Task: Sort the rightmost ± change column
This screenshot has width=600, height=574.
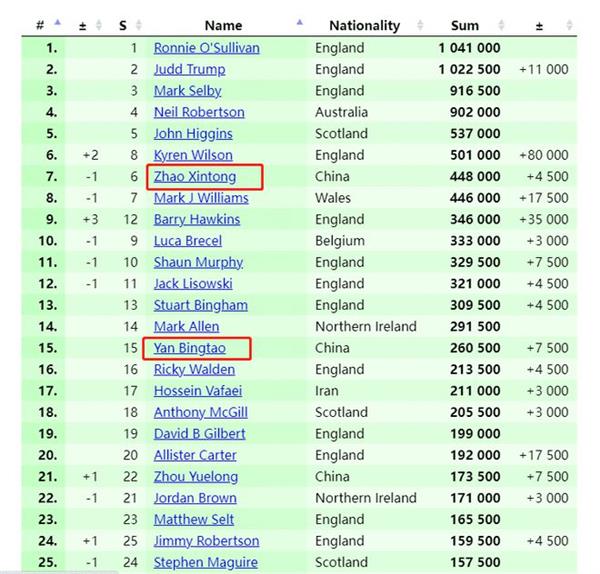Action: (x=569, y=25)
